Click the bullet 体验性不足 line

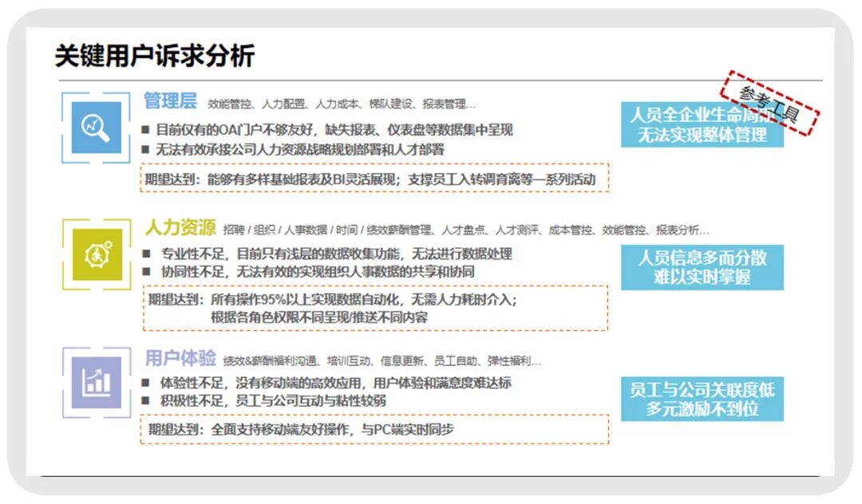(x=326, y=383)
